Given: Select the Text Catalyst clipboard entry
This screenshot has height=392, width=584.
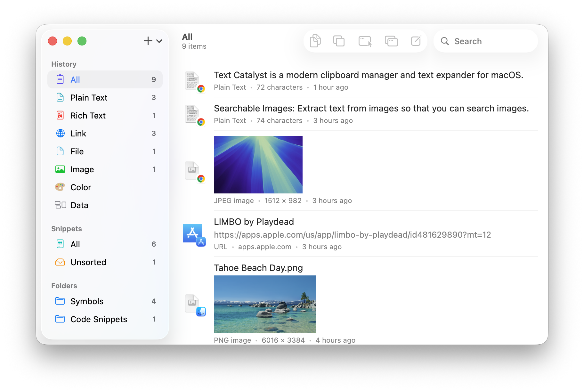Looking at the screenshot, I should [368, 75].
